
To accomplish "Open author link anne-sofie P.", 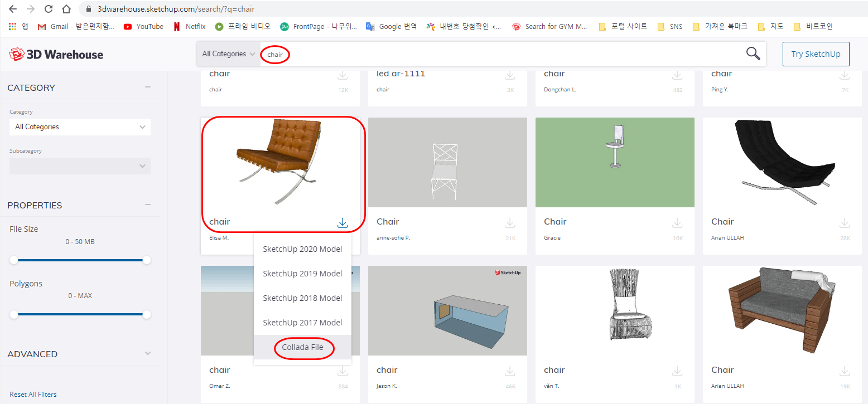I will [393, 238].
